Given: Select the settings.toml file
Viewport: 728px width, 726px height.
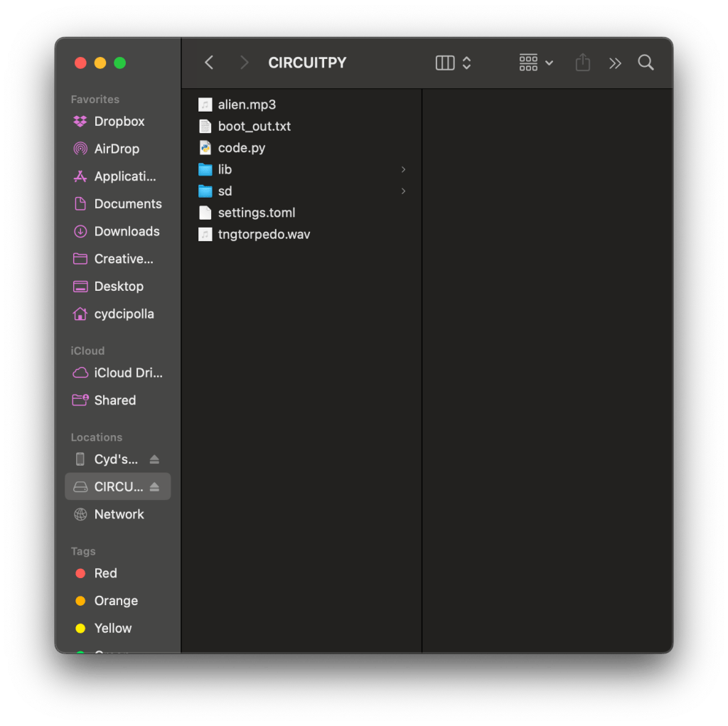Looking at the screenshot, I should (x=256, y=213).
